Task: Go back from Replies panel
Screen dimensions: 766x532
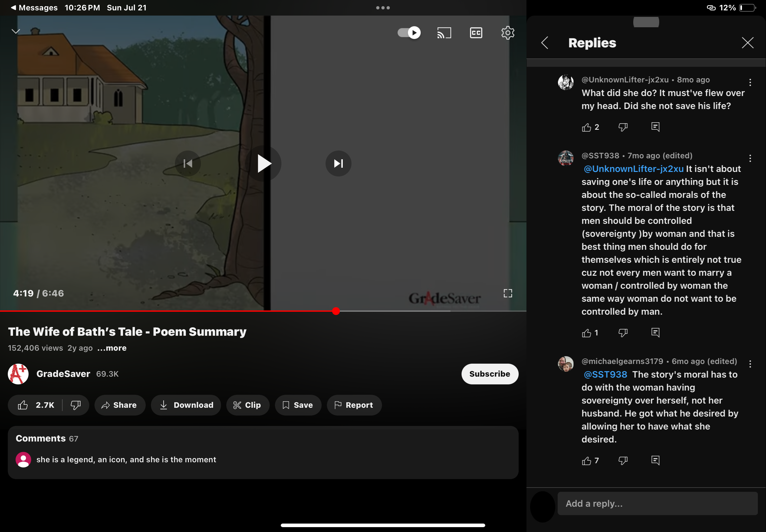Action: [545, 43]
